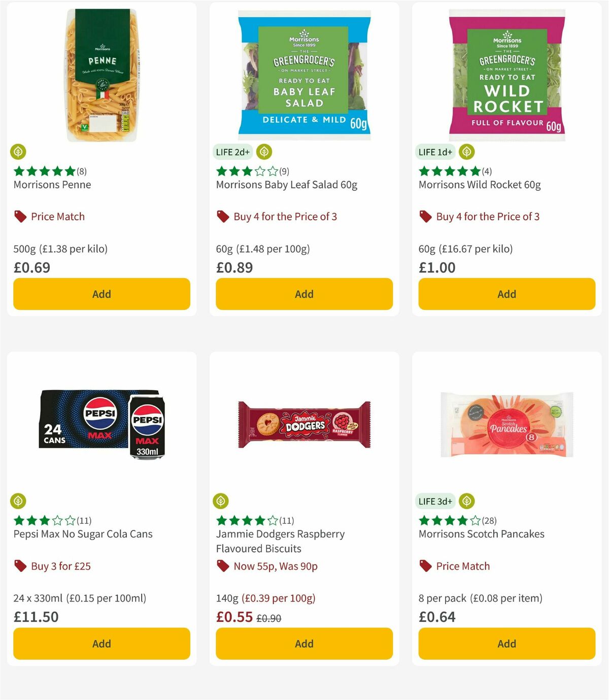Screen dimensions: 609x700
Task: Add Pepsi Max No Sugar Cola Cans to basket
Action: [x=101, y=643]
